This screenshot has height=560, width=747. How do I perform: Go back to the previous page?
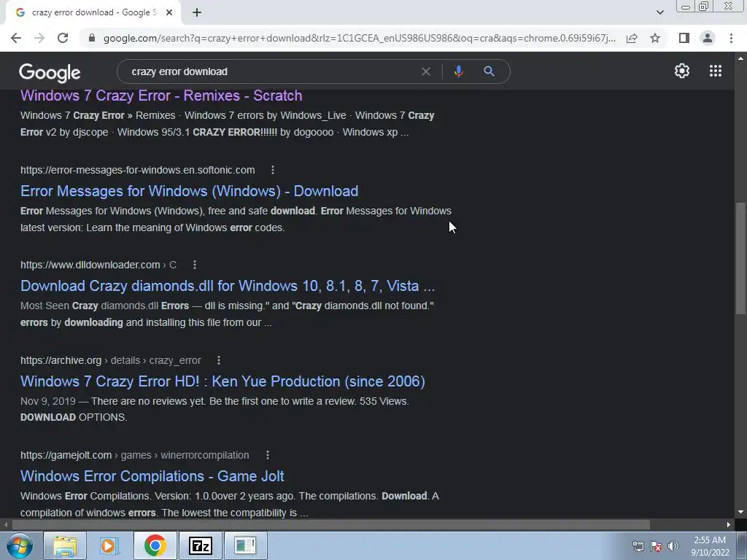(16, 38)
